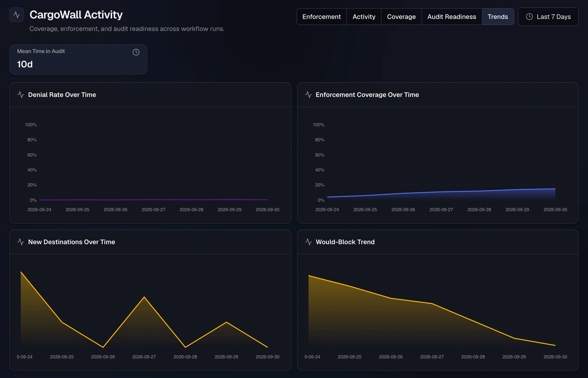Screen dimensions: 588x378
Task: Select the Trends tab
Action: (x=498, y=17)
